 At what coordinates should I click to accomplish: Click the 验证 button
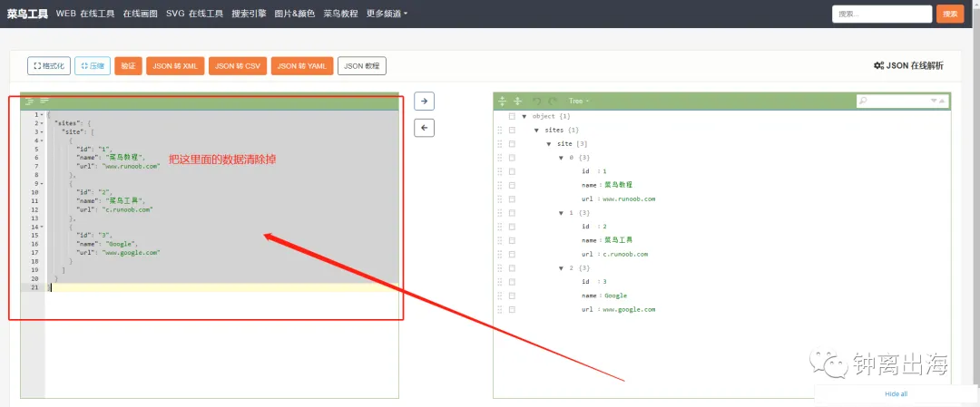pos(128,65)
